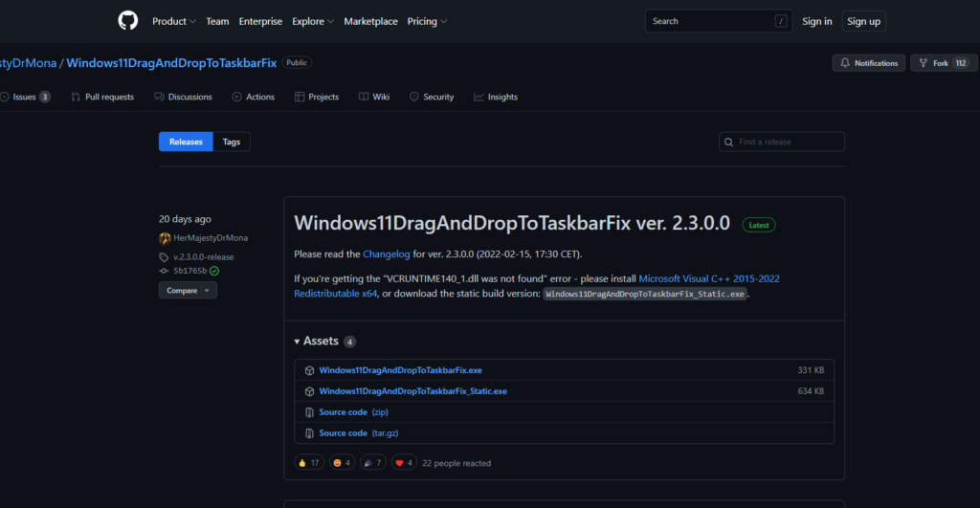This screenshot has width=980, height=508.
Task: Open the Changelog link
Action: coord(387,254)
